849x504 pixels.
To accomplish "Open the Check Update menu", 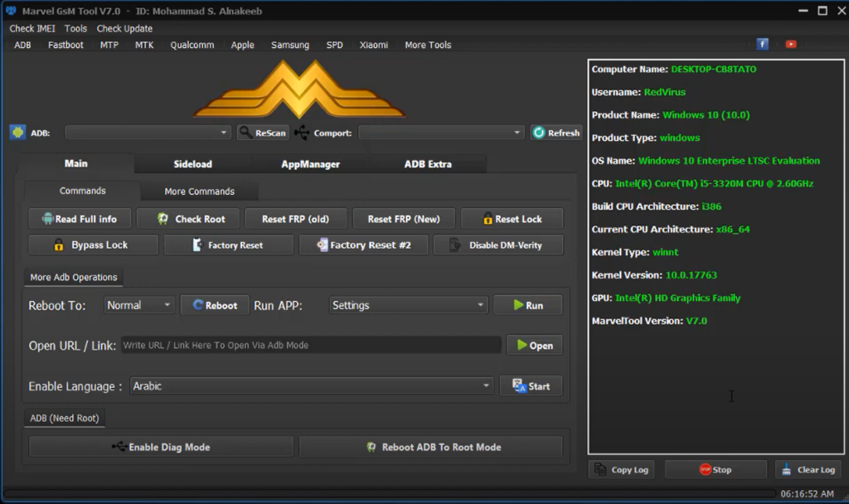I will click(x=124, y=29).
